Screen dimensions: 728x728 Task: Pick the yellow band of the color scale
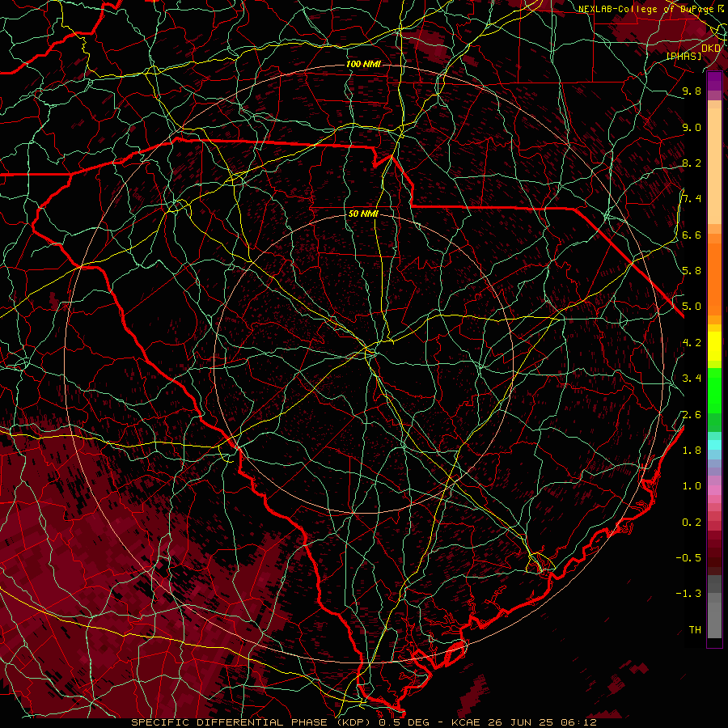(714, 346)
